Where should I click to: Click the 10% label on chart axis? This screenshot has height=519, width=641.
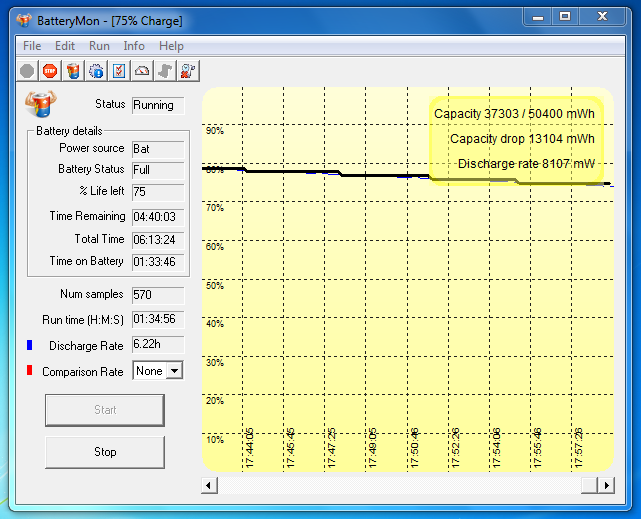pos(215,440)
